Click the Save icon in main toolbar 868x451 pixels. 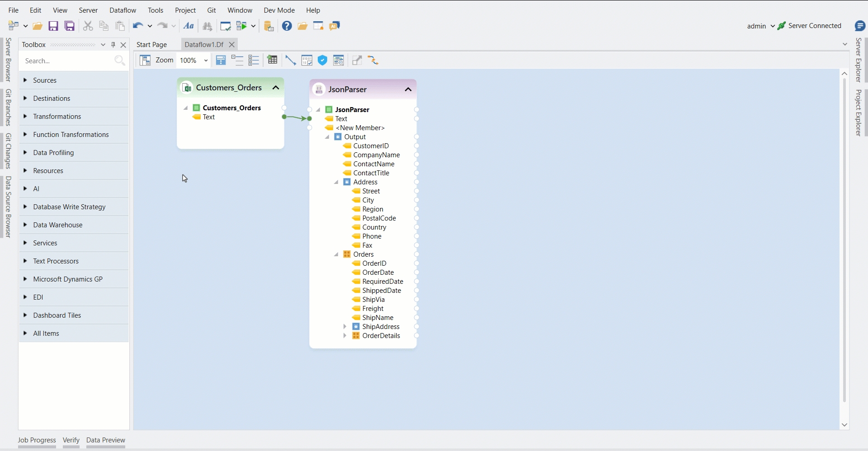click(53, 26)
